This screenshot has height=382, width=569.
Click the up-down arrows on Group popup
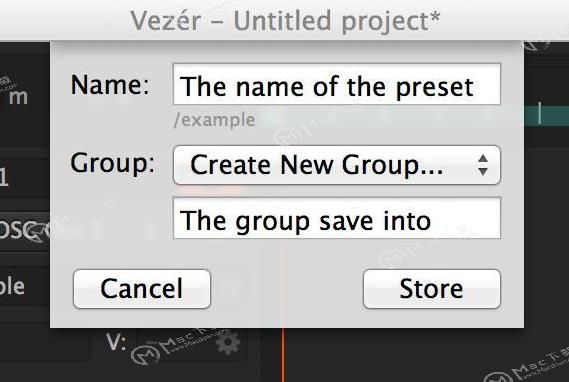pyautogui.click(x=483, y=165)
